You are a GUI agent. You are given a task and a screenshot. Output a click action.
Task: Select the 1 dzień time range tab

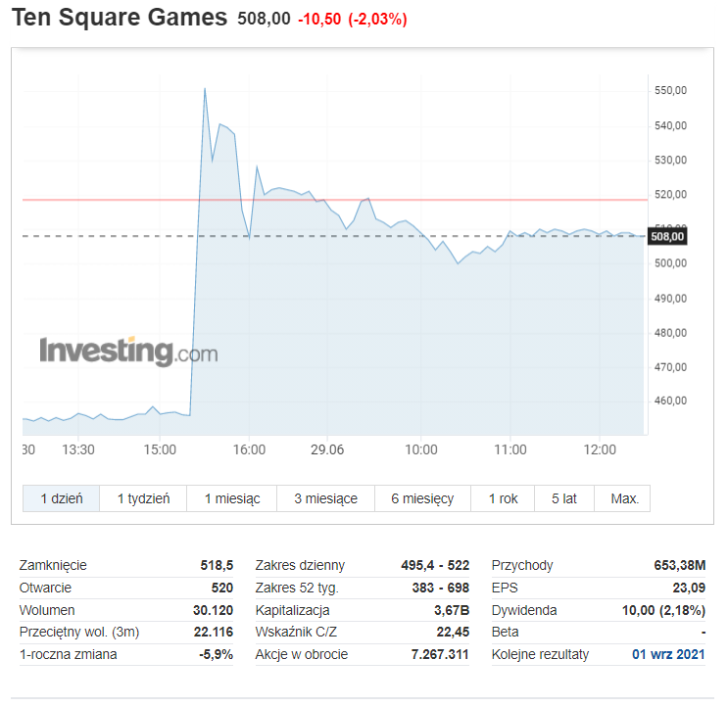pos(61,498)
